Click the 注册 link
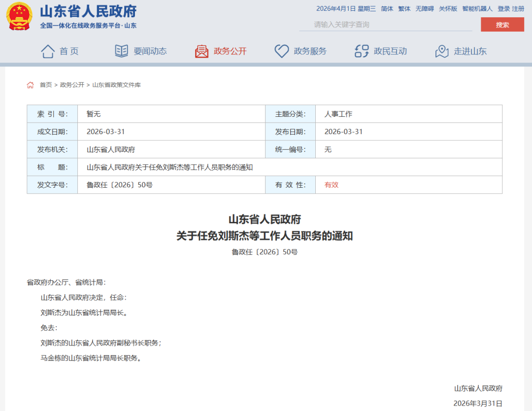532x411 pixels. (518, 9)
